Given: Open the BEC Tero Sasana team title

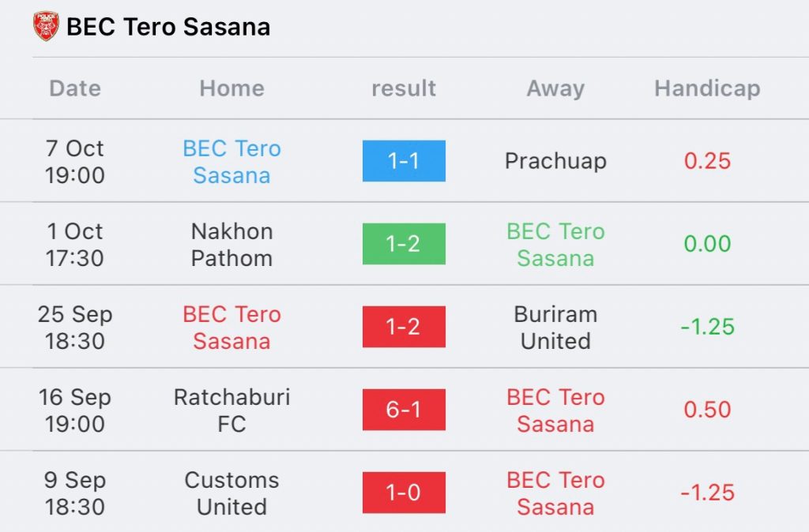Looking at the screenshot, I should coord(168,27).
